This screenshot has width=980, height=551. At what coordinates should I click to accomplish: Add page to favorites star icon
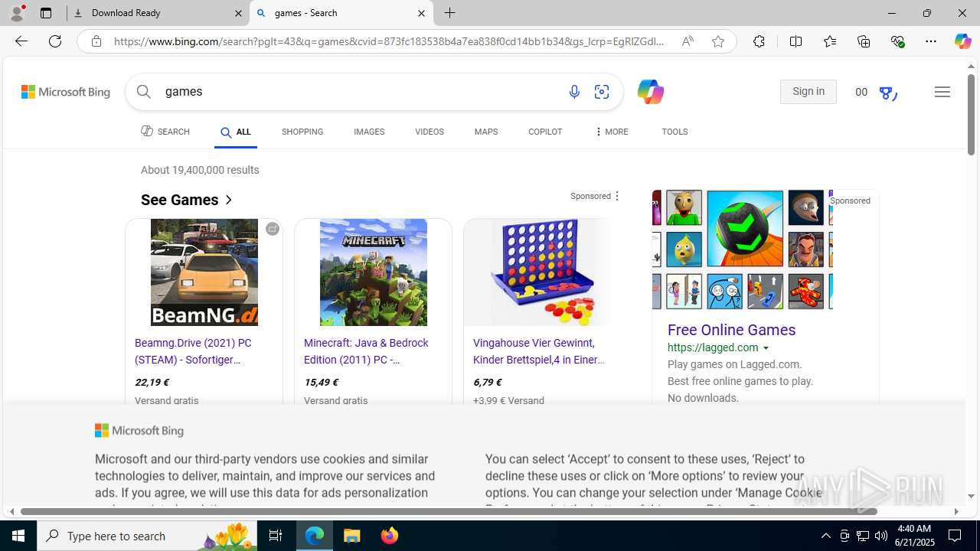pyautogui.click(x=718, y=41)
